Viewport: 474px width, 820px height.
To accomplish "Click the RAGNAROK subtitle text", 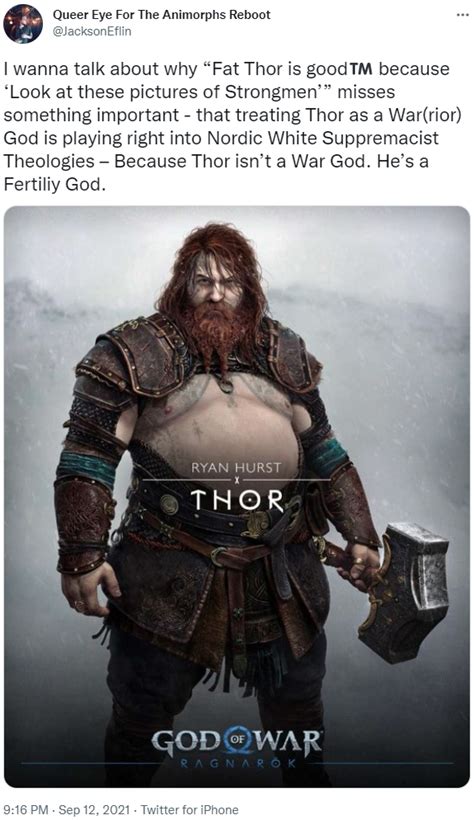I will point(236,764).
